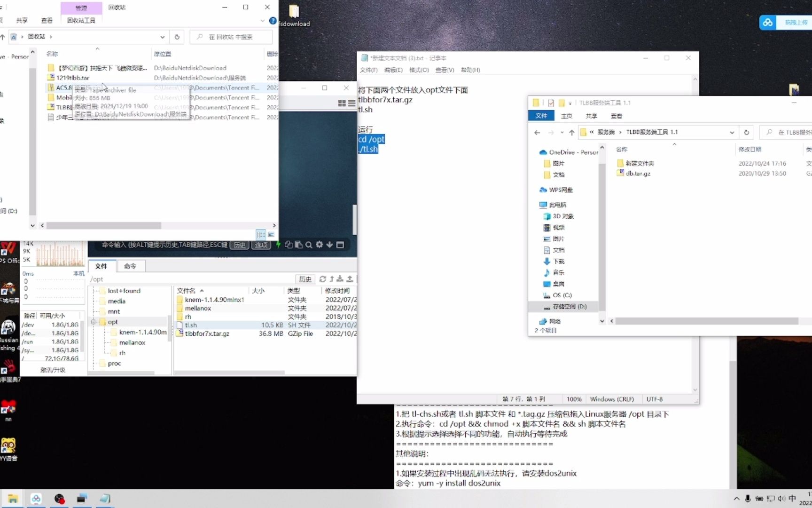This screenshot has height=508, width=812.
Task: Collapse the opt folder in the tree
Action: (93, 322)
